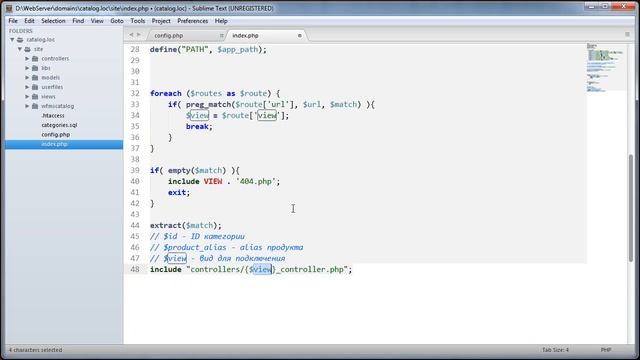Click the minimap code preview
The height and width of the screenshot is (360, 640).
click(x=607, y=67)
